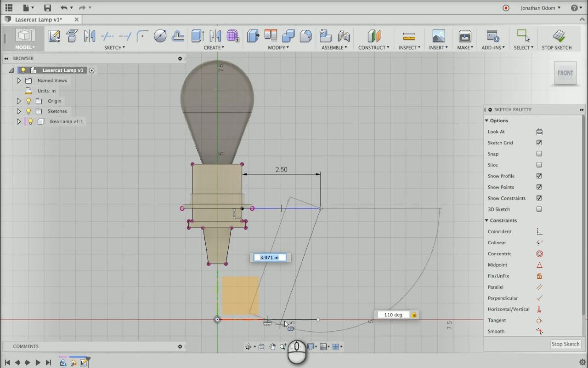This screenshot has width=588, height=368.
Task: Open the CONSTRUCT menu
Action: [373, 47]
